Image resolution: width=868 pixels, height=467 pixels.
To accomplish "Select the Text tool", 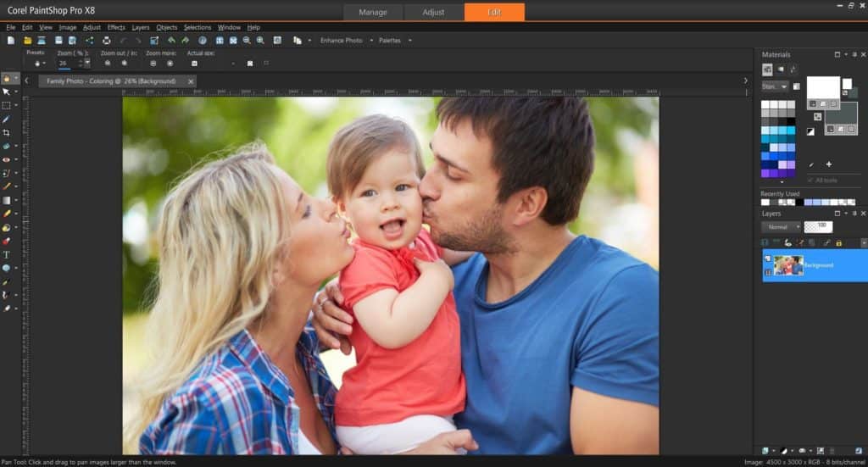I will click(6, 254).
